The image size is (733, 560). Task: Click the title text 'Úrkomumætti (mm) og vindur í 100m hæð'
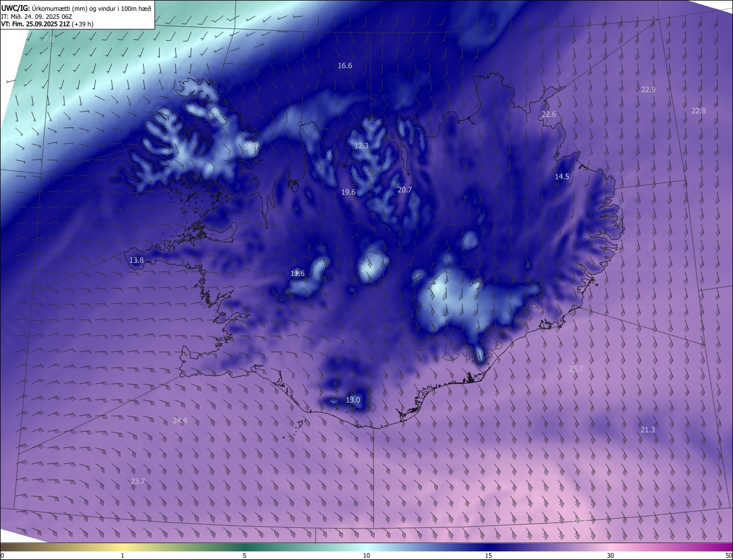[91, 8]
